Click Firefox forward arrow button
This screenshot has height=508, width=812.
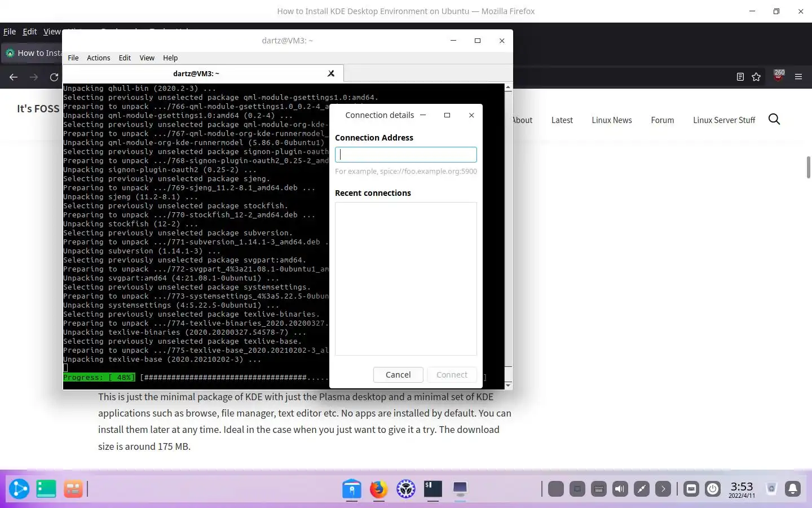(x=34, y=77)
